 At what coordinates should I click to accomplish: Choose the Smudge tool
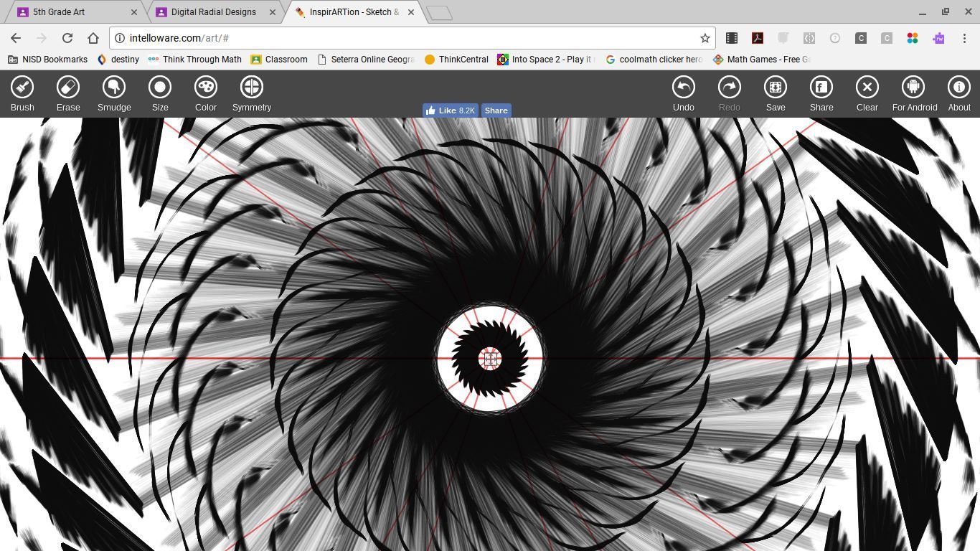(x=114, y=94)
